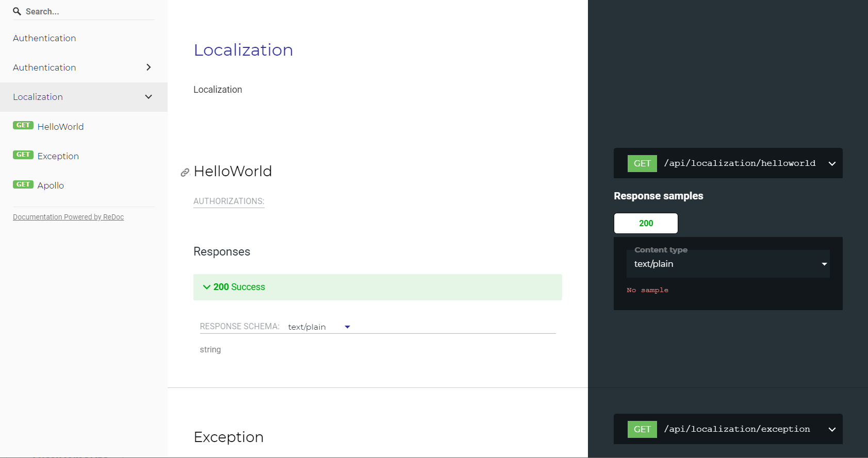The image size is (868, 458).
Task: Collapse the Localization sidebar section
Action: (x=149, y=97)
